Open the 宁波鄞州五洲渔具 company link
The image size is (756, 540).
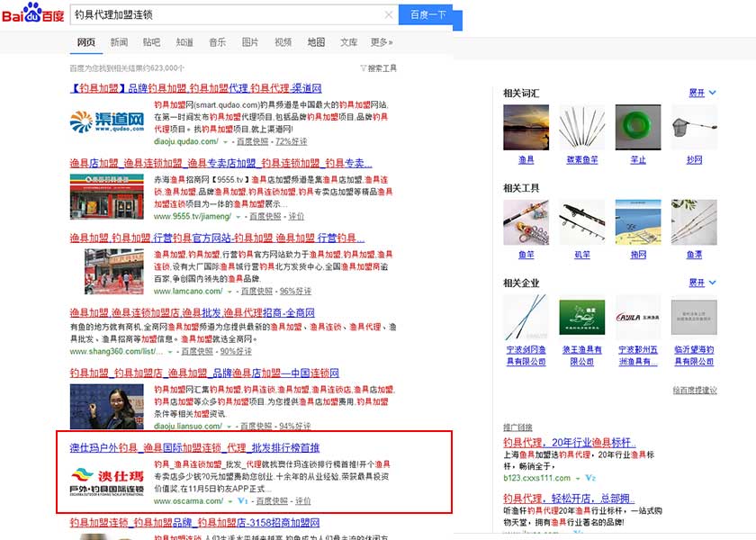(638, 355)
